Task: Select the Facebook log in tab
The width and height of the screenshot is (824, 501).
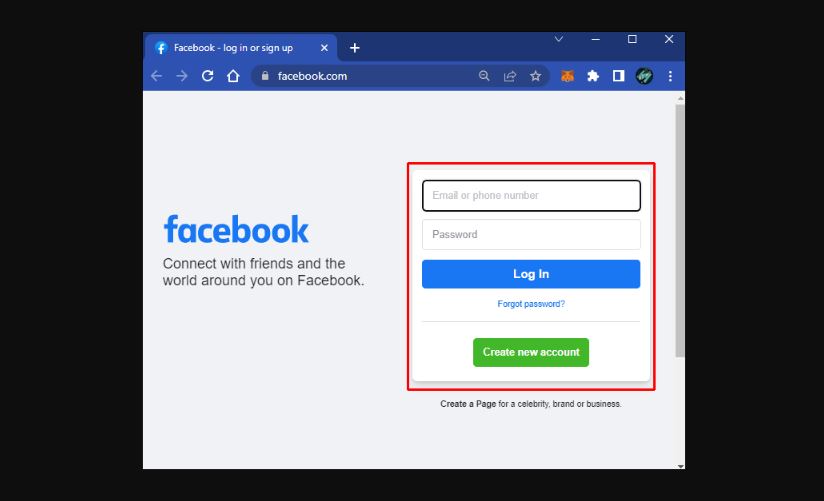Action: point(241,48)
